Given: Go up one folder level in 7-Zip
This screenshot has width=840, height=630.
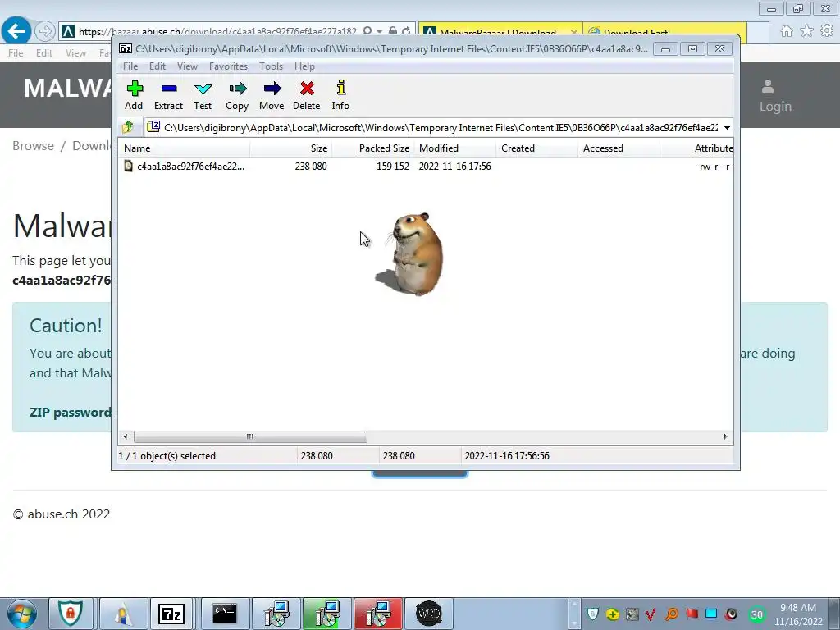Looking at the screenshot, I should point(128,127).
